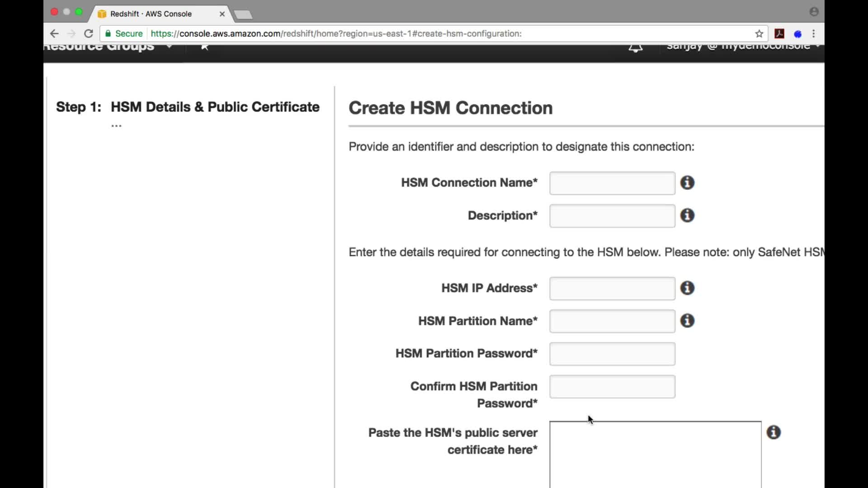
Task: Click info icon beside HSM IP Address
Action: (687, 288)
